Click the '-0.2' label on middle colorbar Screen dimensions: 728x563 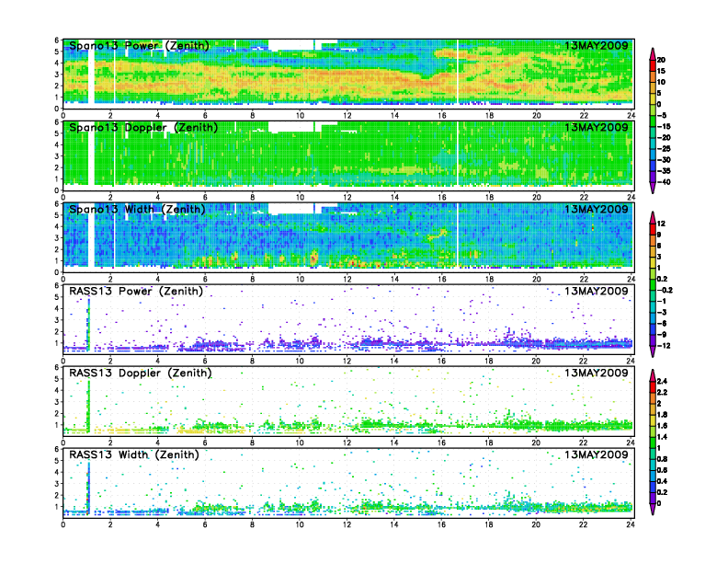tap(665, 291)
